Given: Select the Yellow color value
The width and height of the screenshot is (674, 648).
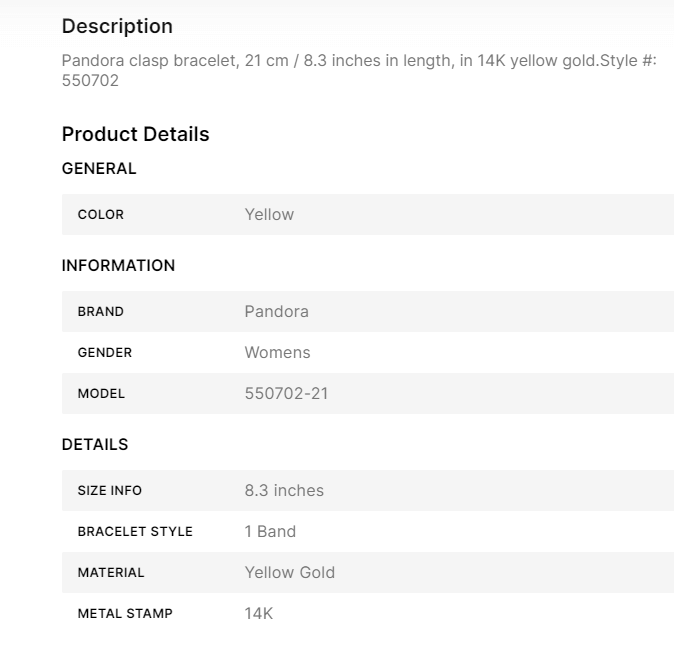Looking at the screenshot, I should click(x=269, y=214).
